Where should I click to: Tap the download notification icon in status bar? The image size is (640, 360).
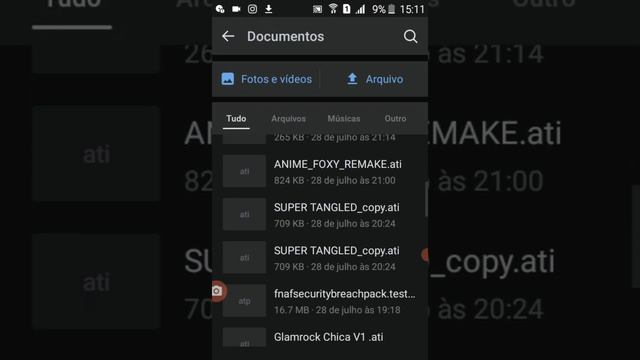(269, 9)
